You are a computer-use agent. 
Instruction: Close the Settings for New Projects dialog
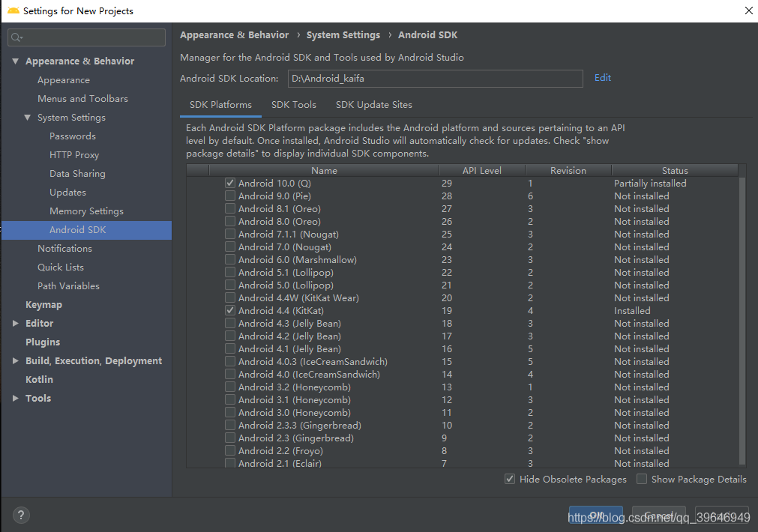point(748,10)
